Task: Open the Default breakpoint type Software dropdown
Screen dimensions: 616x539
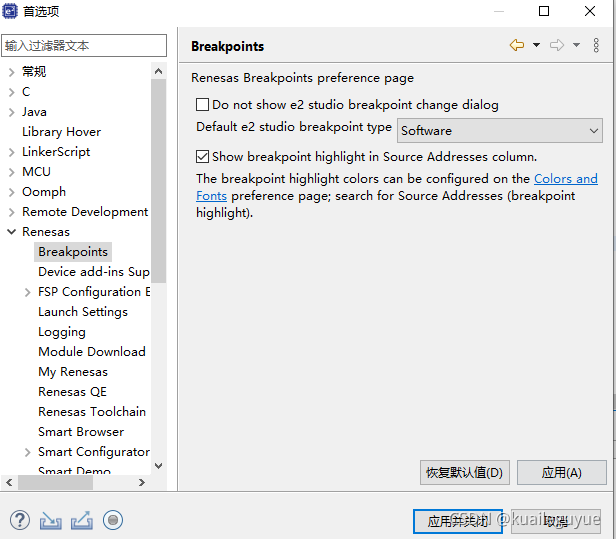Action: [x=500, y=130]
